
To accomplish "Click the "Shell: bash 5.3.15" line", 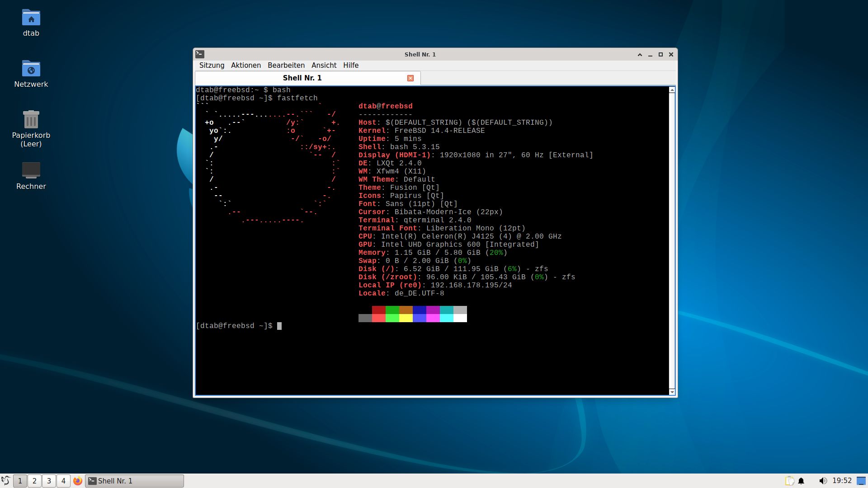I will pyautogui.click(x=399, y=147).
